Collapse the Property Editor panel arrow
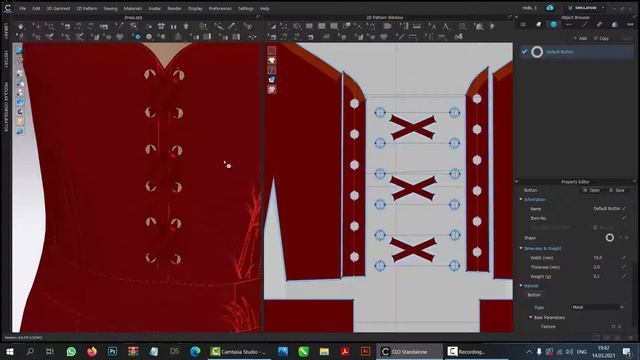 pos(516,182)
